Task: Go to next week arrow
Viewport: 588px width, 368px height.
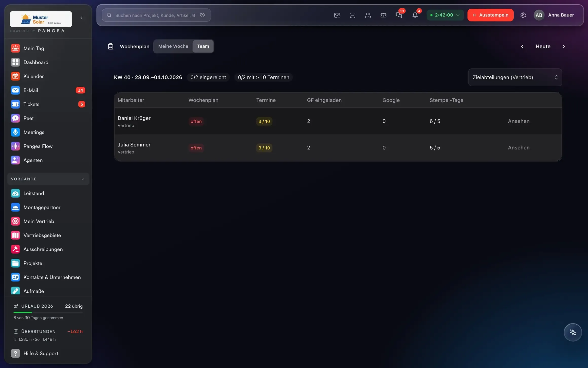Action: pyautogui.click(x=563, y=46)
